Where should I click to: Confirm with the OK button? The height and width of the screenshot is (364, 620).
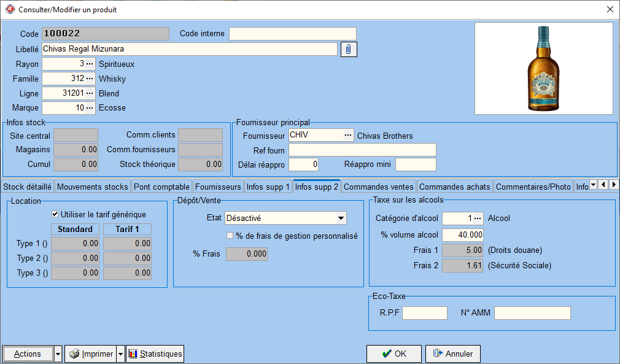tap(393, 354)
